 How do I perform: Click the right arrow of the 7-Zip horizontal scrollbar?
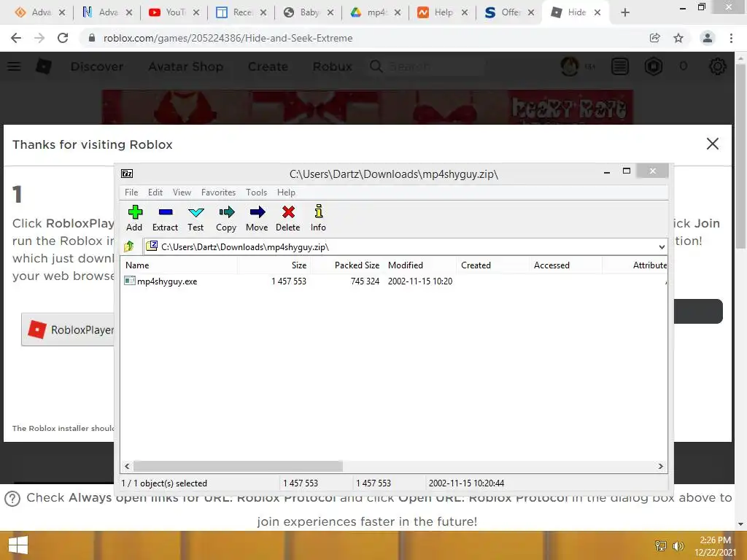click(x=661, y=466)
